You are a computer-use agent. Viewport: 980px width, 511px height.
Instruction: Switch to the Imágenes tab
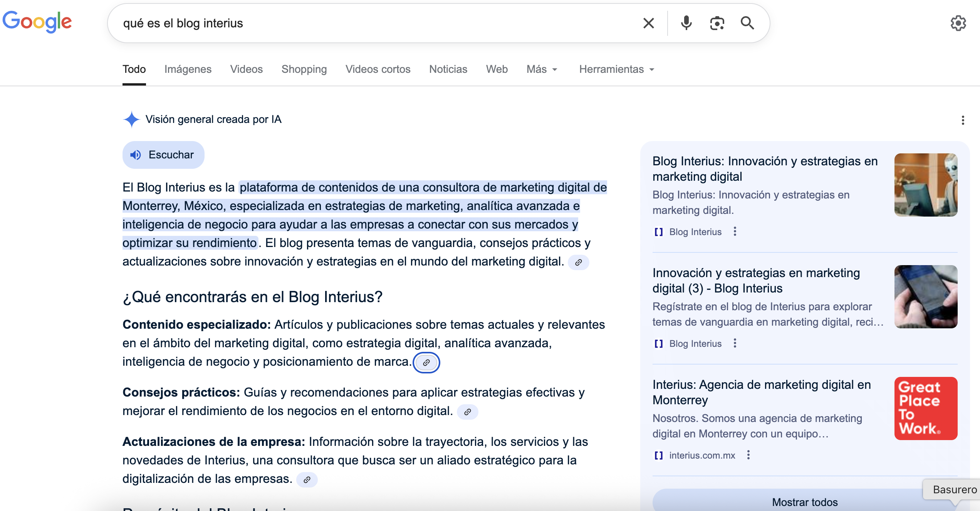pyautogui.click(x=188, y=69)
